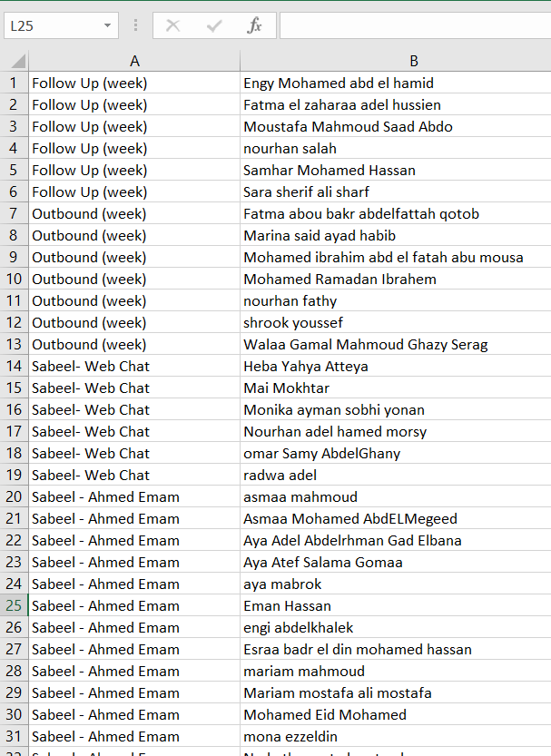Click the formula bar resize handle dots
The width and height of the screenshot is (551, 756).
[136, 25]
